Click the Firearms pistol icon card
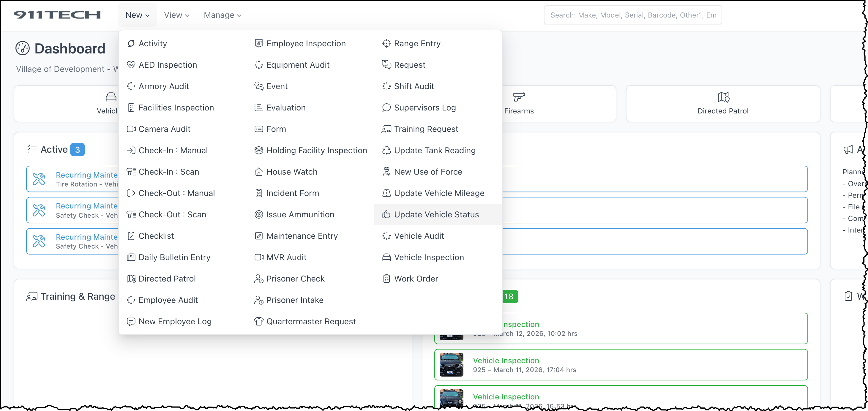Viewport: 868px width, 411px height. point(519,97)
